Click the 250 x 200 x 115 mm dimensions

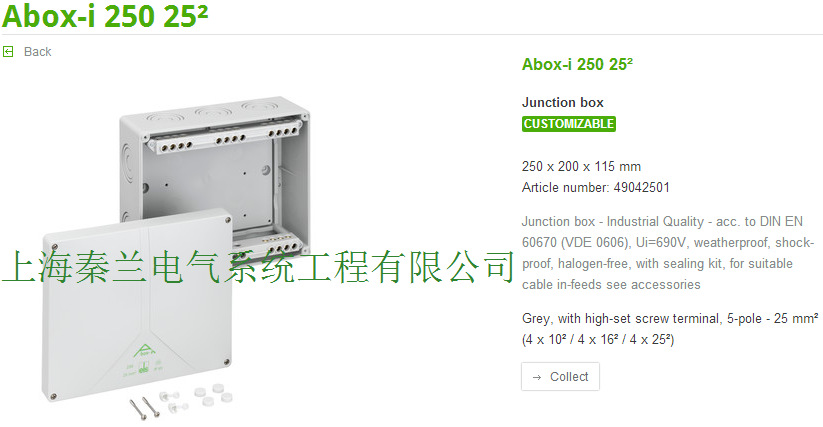click(581, 166)
